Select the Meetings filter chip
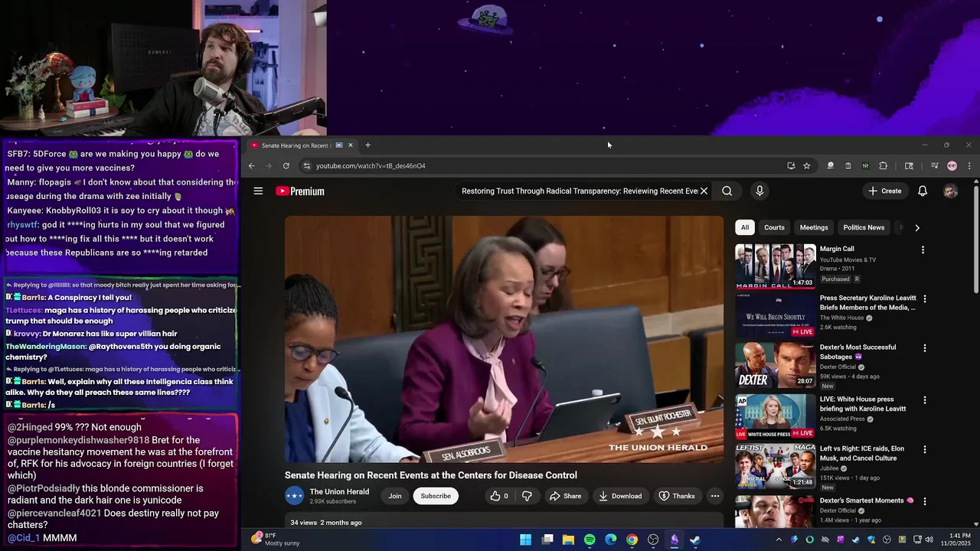Image resolution: width=980 pixels, height=551 pixels. [x=814, y=227]
